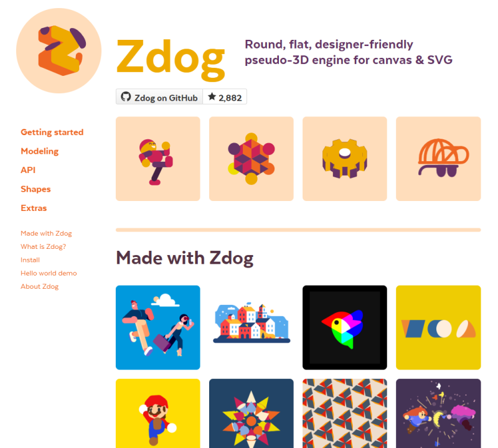Open the orange wireframe hat demo

pyautogui.click(x=438, y=159)
